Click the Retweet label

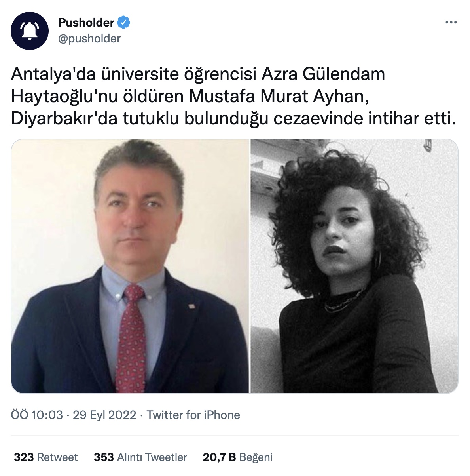57,457
